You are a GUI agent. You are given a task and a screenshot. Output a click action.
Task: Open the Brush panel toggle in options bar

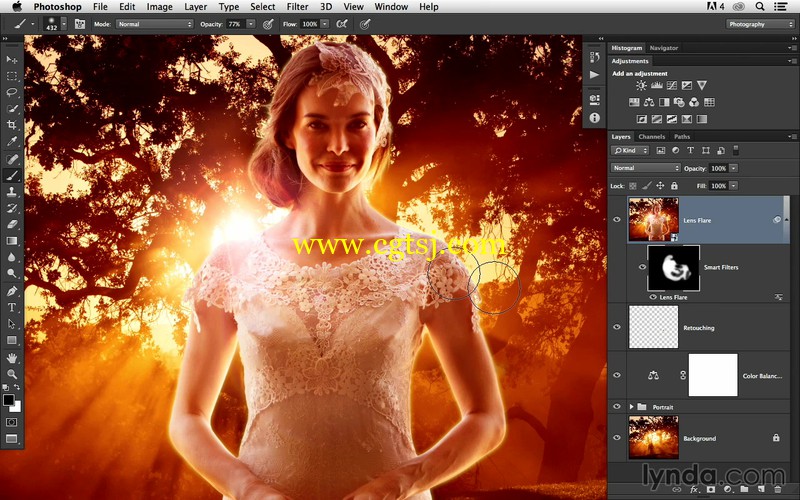[80, 24]
